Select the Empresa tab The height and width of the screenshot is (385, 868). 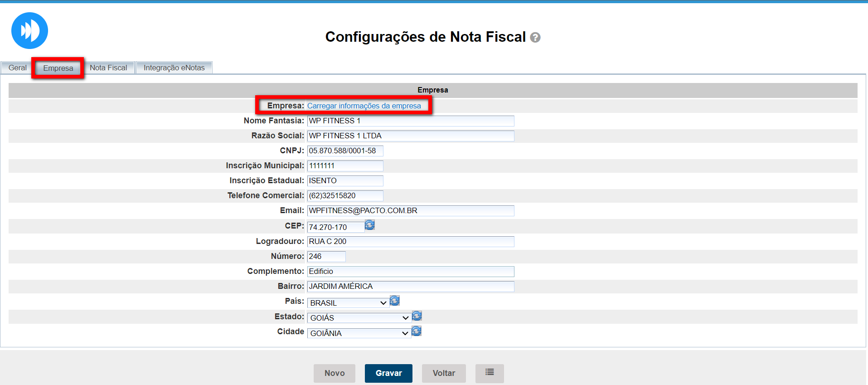pyautogui.click(x=58, y=68)
